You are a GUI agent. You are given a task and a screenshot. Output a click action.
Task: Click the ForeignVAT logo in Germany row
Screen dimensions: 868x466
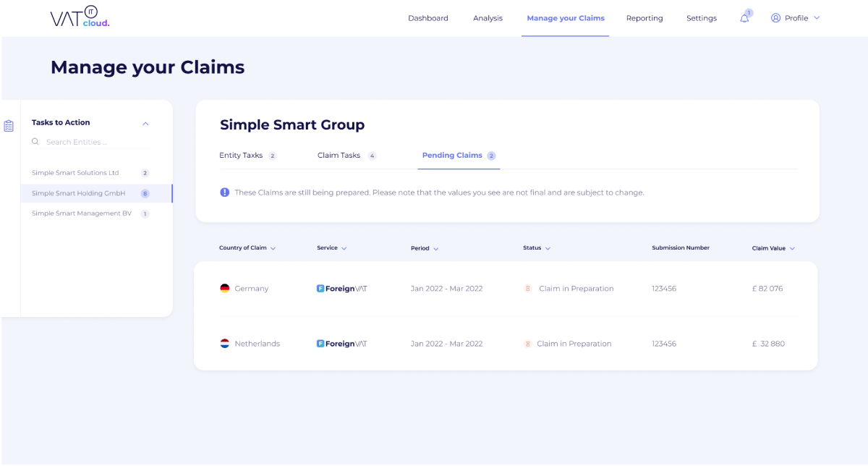342,289
